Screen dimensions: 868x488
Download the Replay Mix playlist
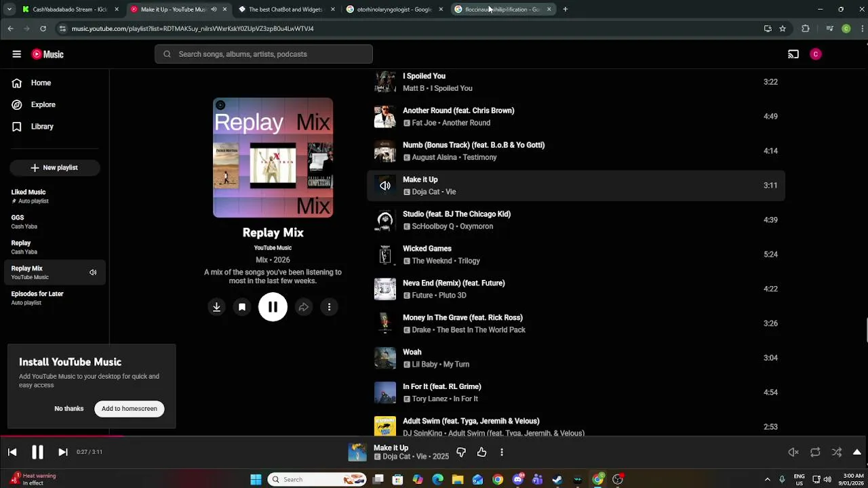(x=216, y=307)
